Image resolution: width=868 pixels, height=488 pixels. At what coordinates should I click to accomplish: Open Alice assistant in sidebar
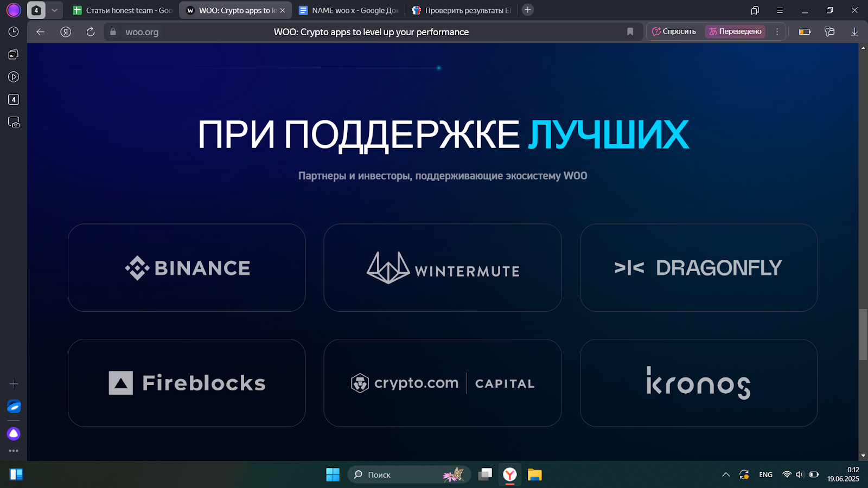[x=14, y=434]
